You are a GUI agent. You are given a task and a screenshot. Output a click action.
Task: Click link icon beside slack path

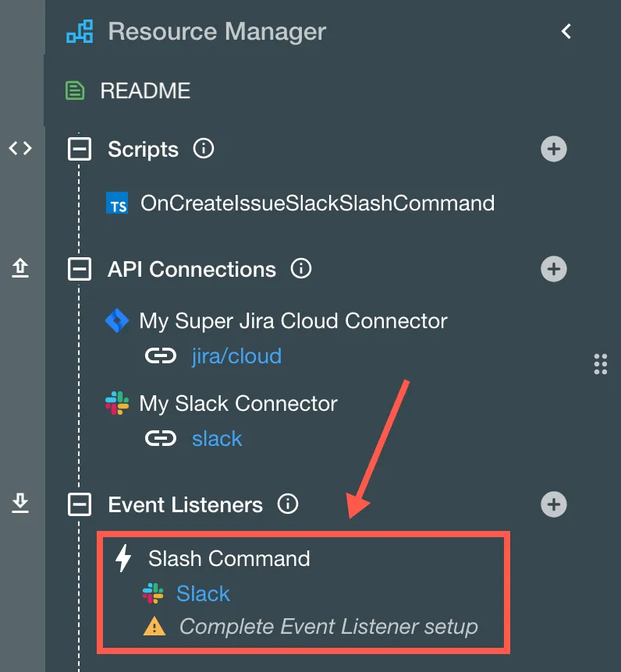pyautogui.click(x=161, y=438)
